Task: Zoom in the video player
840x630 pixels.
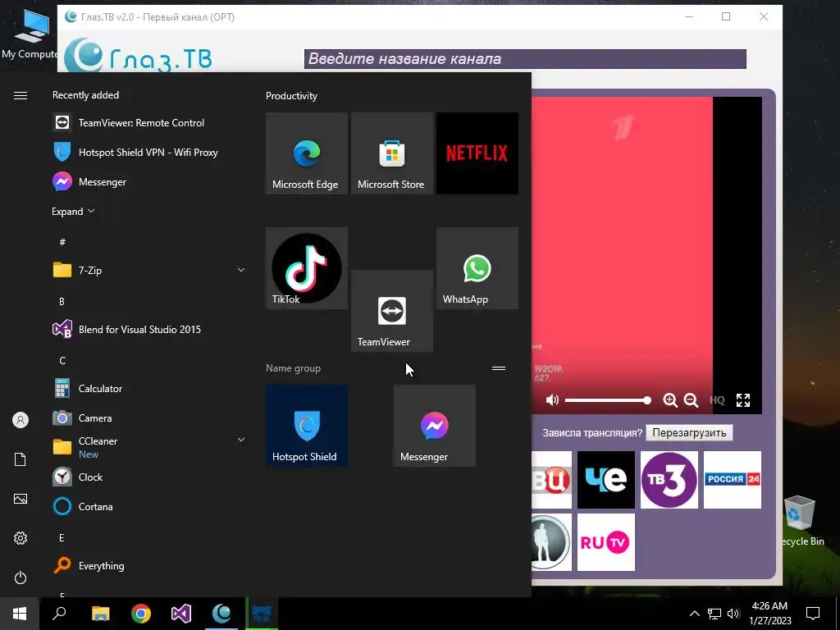Action: pyautogui.click(x=670, y=400)
